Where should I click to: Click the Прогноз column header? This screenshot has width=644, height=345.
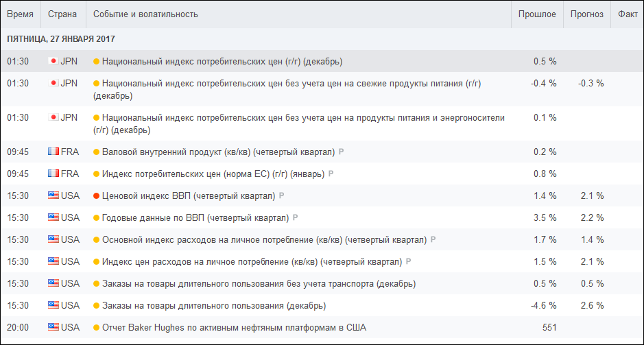point(587,14)
